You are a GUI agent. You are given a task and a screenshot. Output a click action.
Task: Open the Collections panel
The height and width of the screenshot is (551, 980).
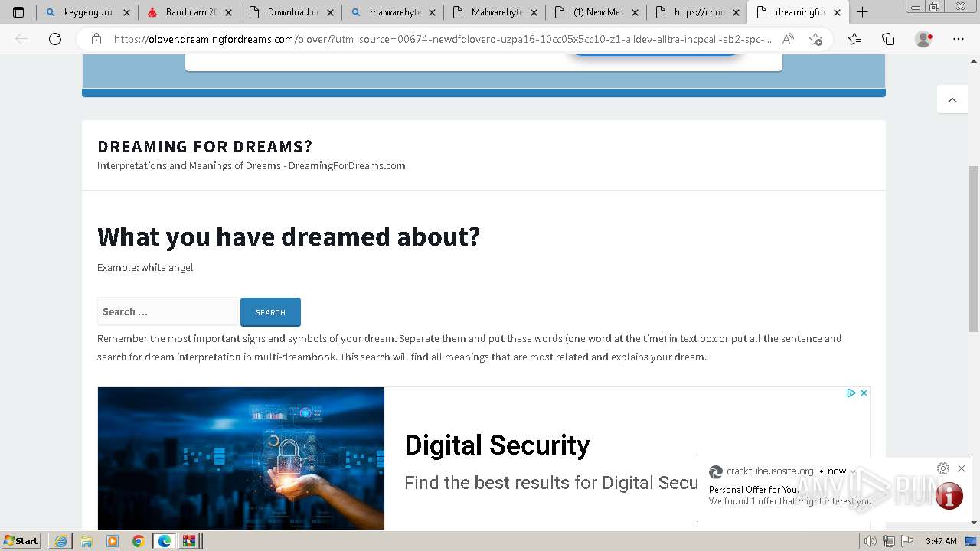(x=888, y=39)
